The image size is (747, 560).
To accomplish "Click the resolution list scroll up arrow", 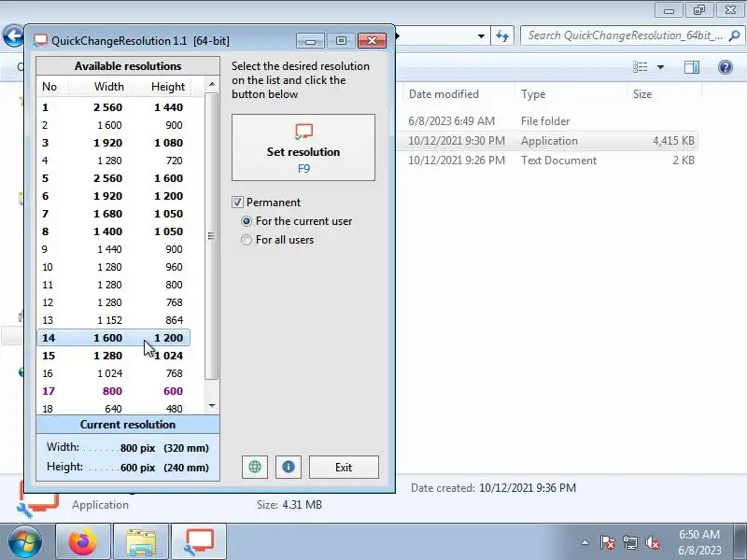I will [212, 84].
